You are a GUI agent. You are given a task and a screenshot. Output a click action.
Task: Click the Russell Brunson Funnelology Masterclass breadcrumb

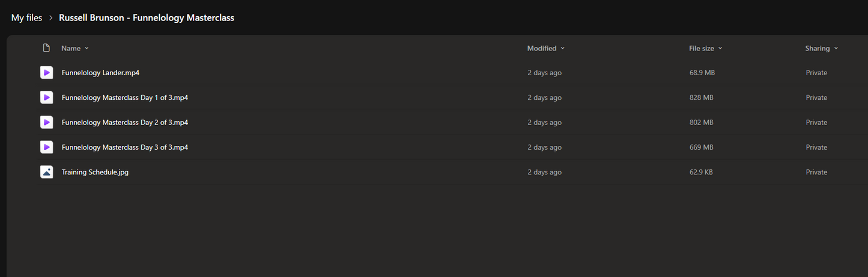point(147,18)
